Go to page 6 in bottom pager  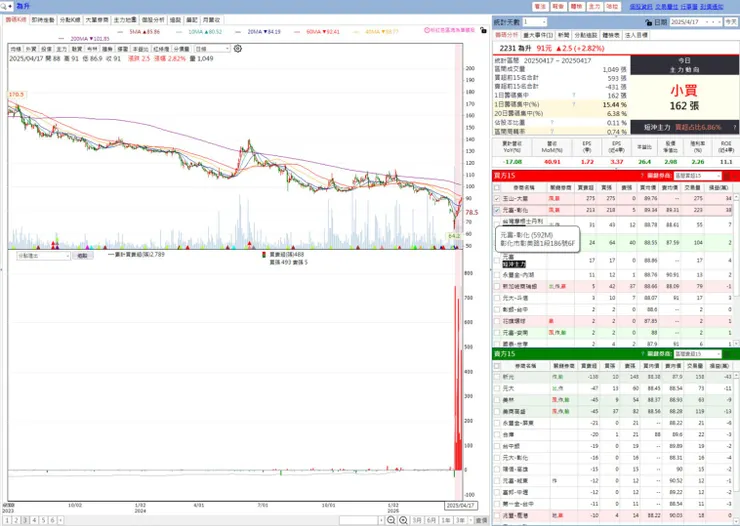click(x=52, y=520)
